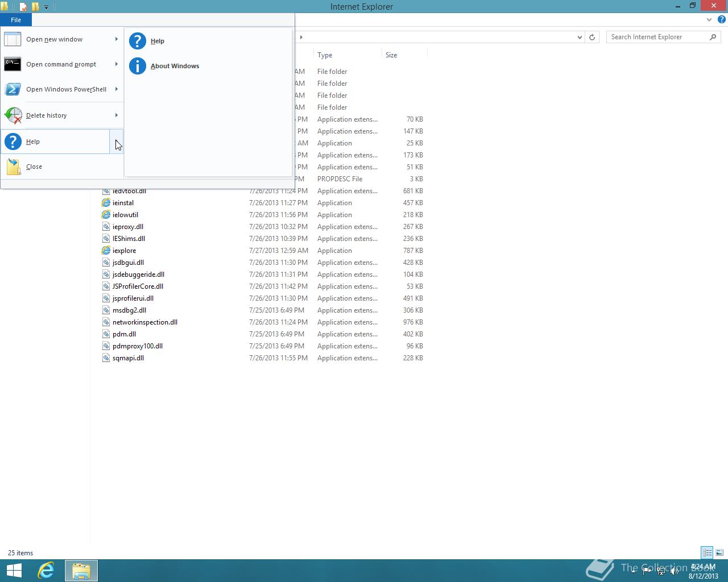The width and height of the screenshot is (728, 582).
Task: Expand the Open command prompt submenu arrow
Action: (x=116, y=64)
